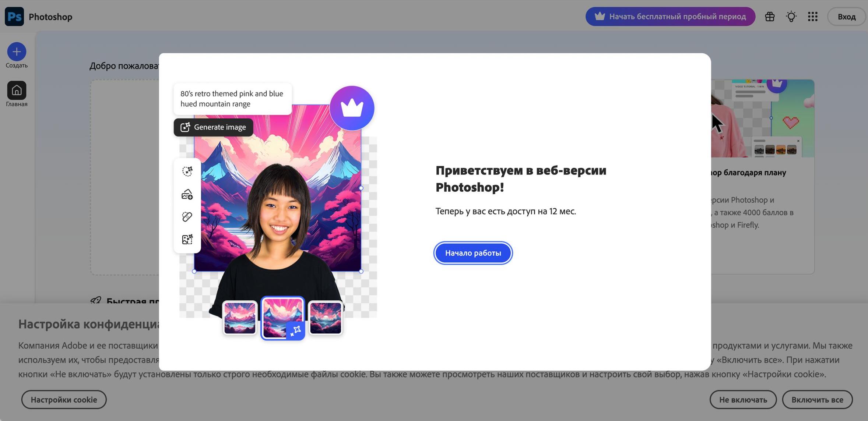The height and width of the screenshot is (421, 868).
Task: Open the What's New gift icon
Action: (x=770, y=16)
